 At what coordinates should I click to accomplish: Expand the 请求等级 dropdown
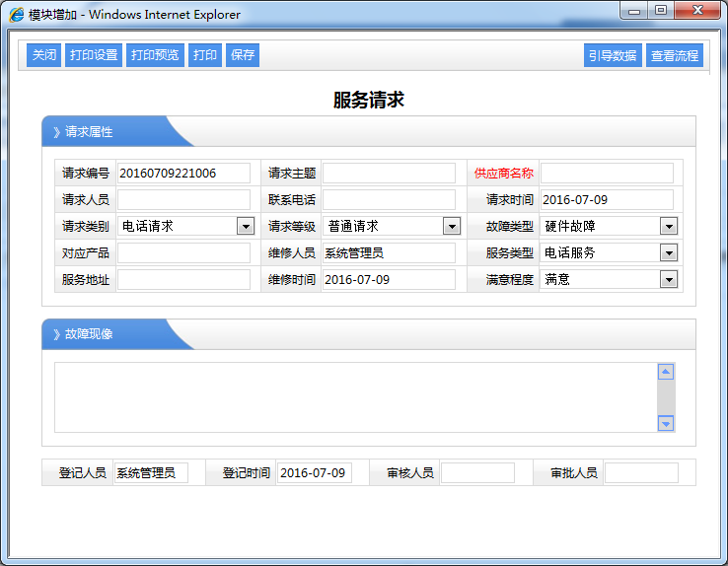451,227
